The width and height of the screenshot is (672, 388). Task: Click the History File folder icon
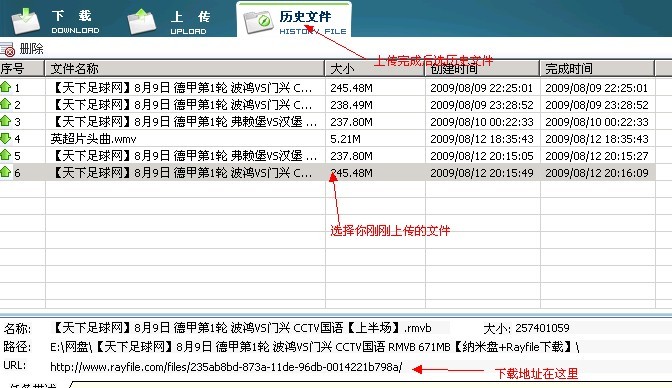[x=258, y=21]
